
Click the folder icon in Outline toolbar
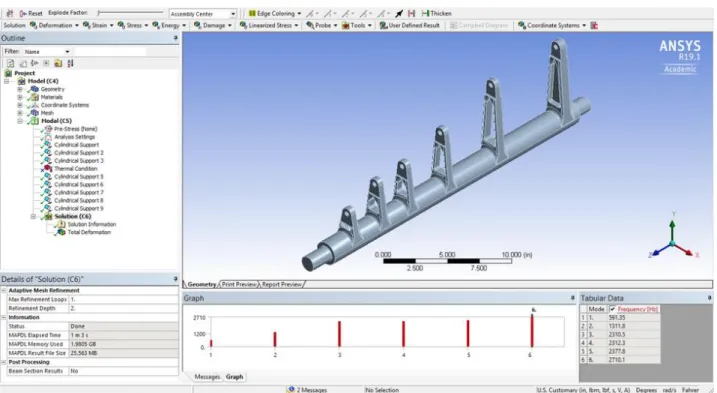click(x=58, y=63)
